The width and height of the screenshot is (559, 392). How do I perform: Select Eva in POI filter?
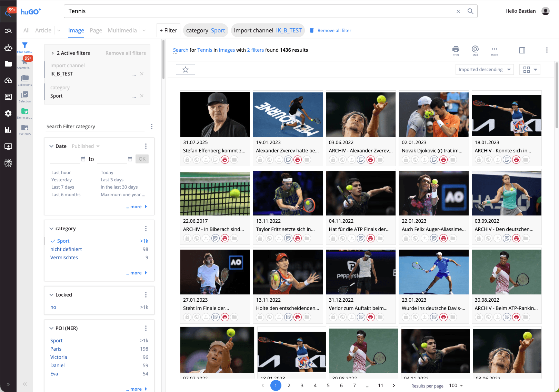[x=54, y=374]
